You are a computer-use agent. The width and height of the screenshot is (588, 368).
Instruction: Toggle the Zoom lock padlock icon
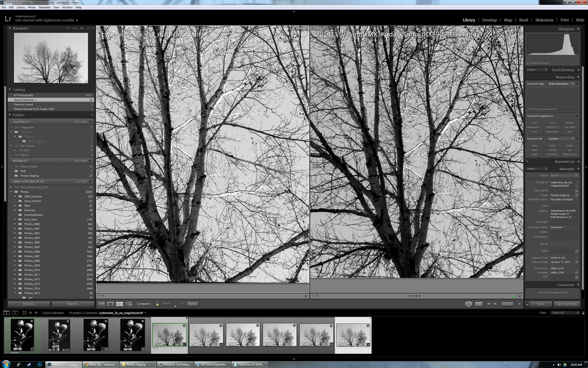(157, 304)
